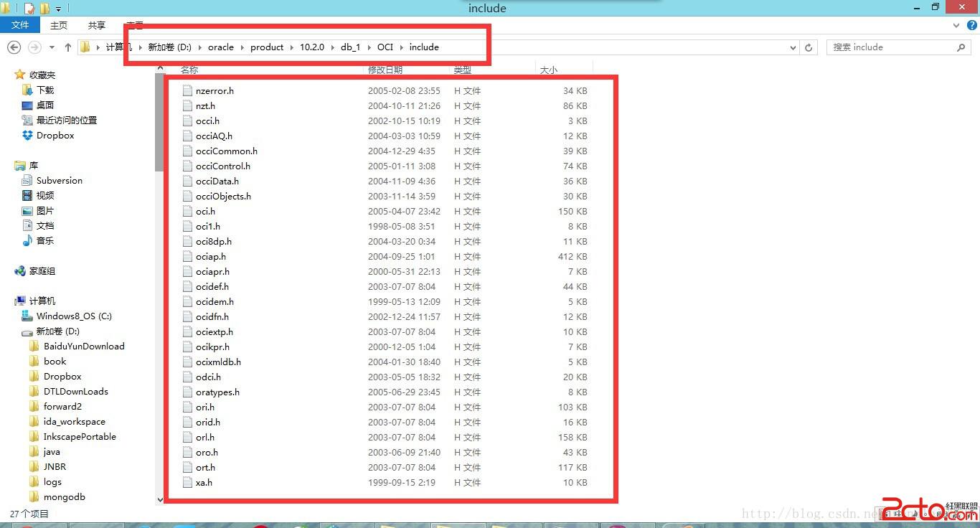Open Dropbox under 收藏夹 favorites
The height and width of the screenshot is (528, 980).
click(55, 135)
